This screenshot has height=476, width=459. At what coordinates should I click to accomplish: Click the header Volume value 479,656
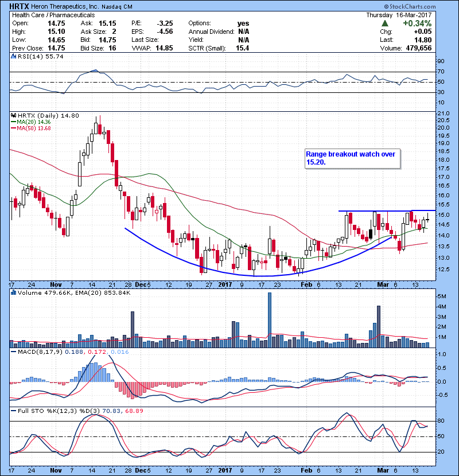click(419, 48)
